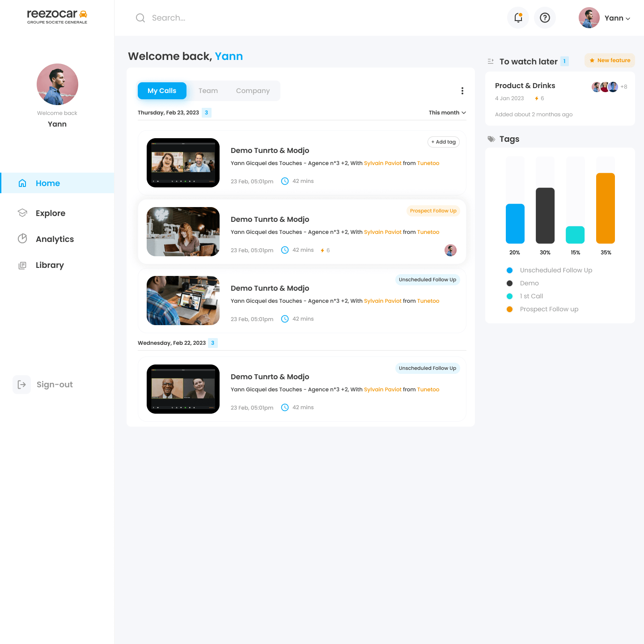Screen dimensions: 644x644
Task: Click the To watch later list icon
Action: (x=491, y=61)
